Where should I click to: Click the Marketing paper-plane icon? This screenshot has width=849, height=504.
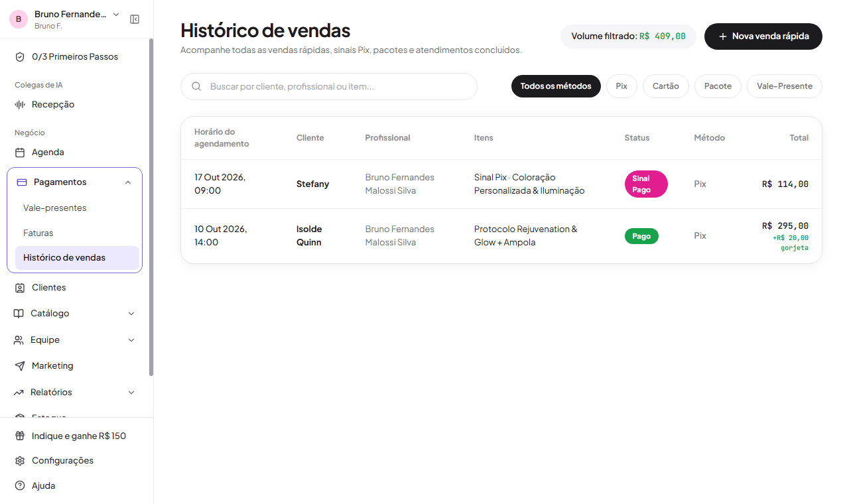tap(20, 366)
